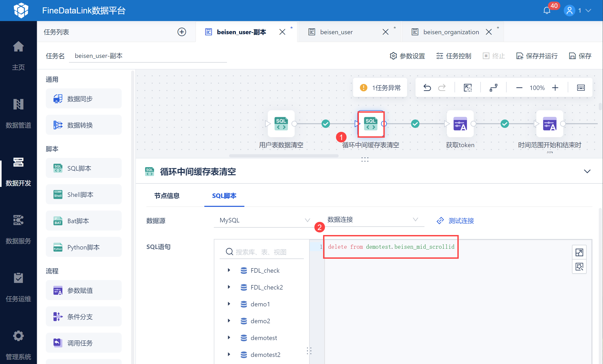Click the 保存并运行 button
603x364 pixels.
[537, 56]
